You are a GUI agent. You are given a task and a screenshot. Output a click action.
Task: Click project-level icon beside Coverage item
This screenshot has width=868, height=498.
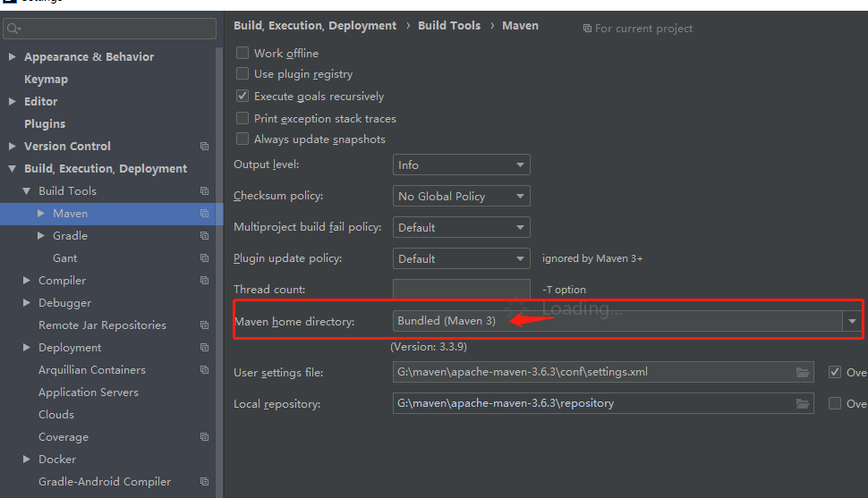pyautogui.click(x=204, y=437)
